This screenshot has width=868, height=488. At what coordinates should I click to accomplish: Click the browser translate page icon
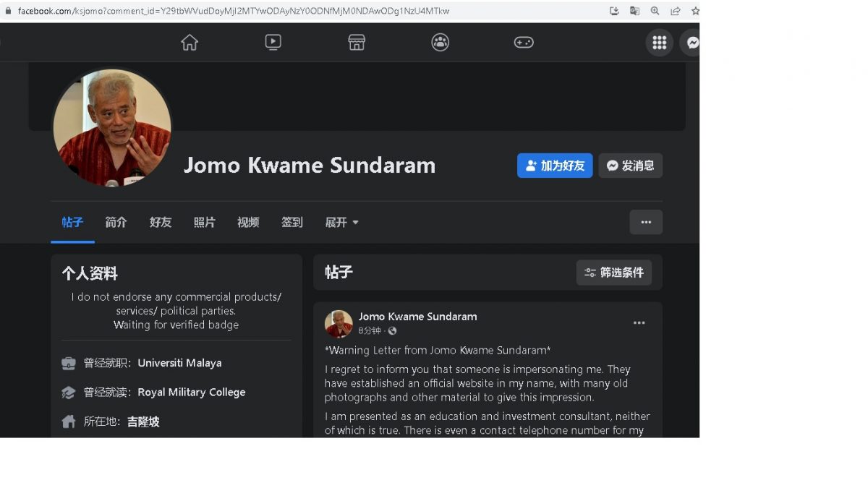point(634,11)
